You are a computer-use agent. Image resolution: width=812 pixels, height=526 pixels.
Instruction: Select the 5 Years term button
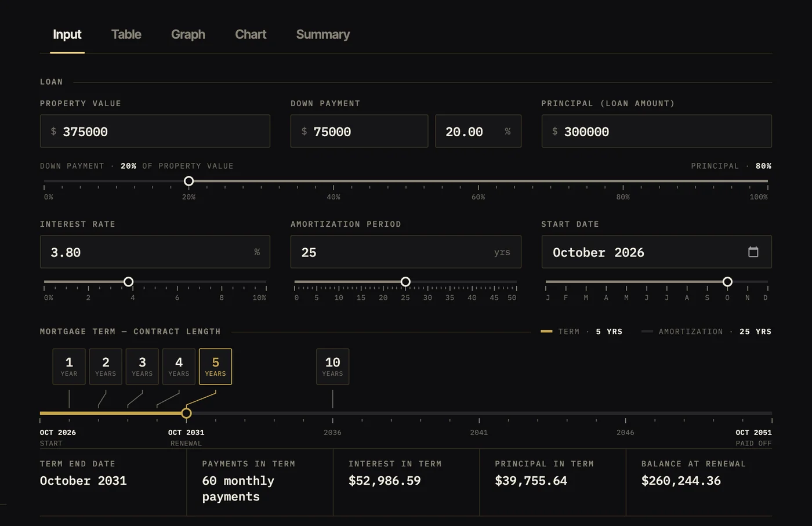point(215,367)
